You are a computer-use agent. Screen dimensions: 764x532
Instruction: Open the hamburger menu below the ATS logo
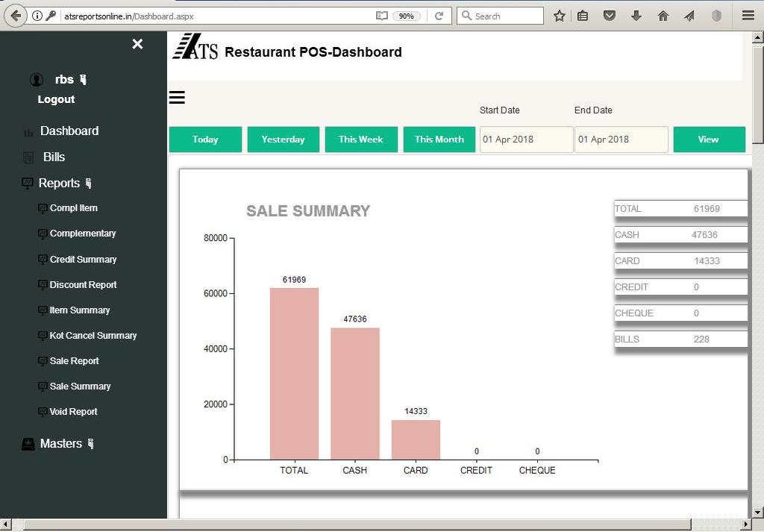[177, 98]
